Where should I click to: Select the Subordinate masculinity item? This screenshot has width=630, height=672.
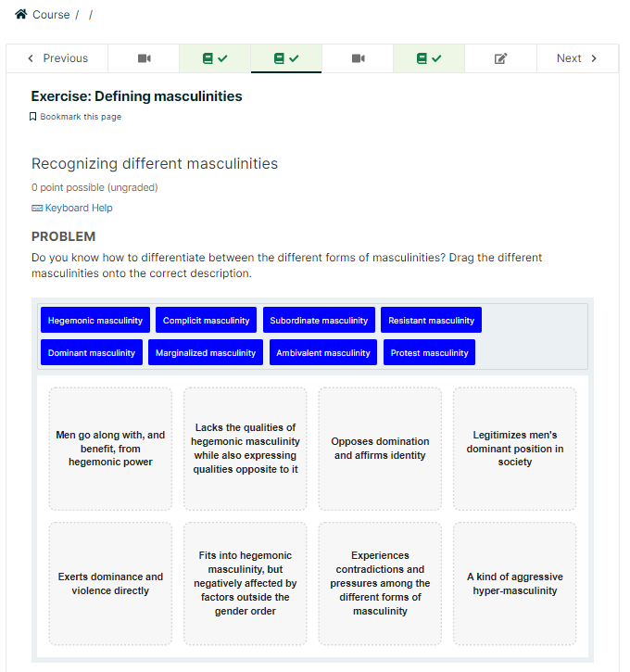click(319, 320)
